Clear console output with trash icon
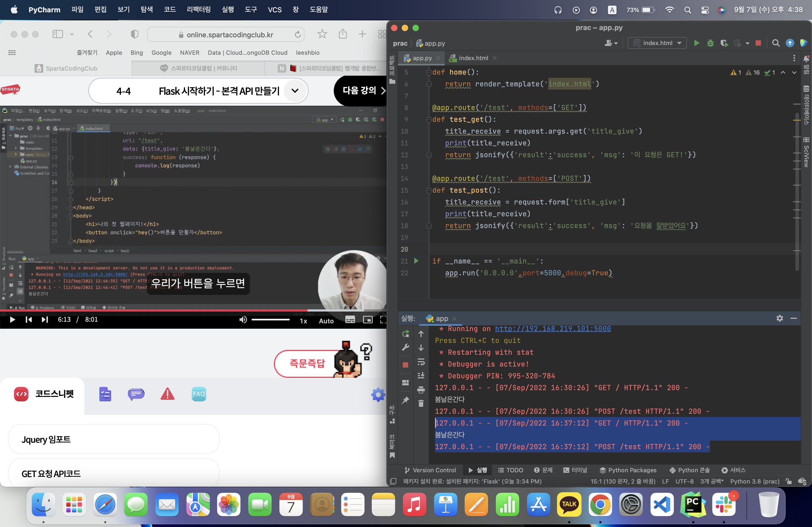This screenshot has width=812, height=527. click(421, 403)
